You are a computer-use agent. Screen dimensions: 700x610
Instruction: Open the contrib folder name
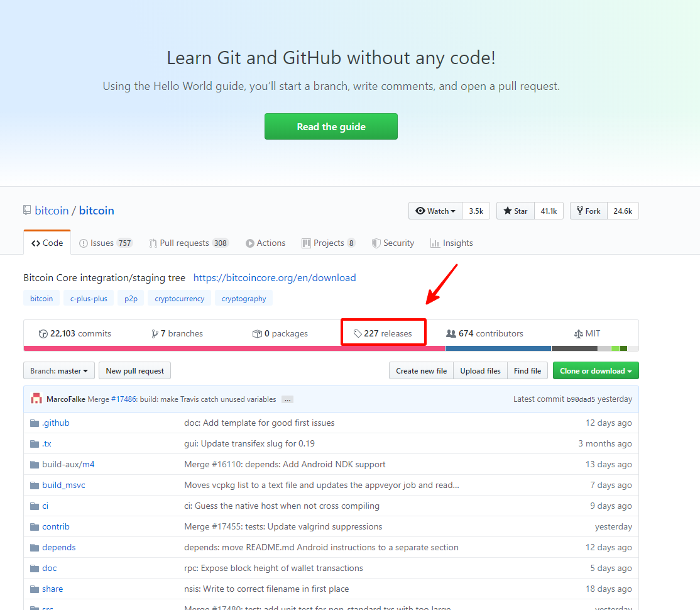(56, 527)
